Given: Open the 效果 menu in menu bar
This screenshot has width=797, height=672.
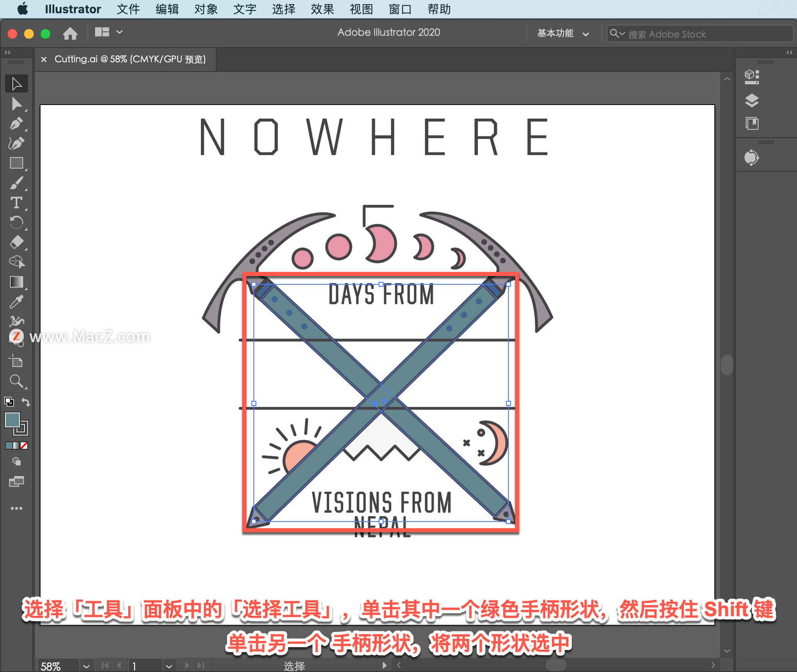Looking at the screenshot, I should (313, 9).
